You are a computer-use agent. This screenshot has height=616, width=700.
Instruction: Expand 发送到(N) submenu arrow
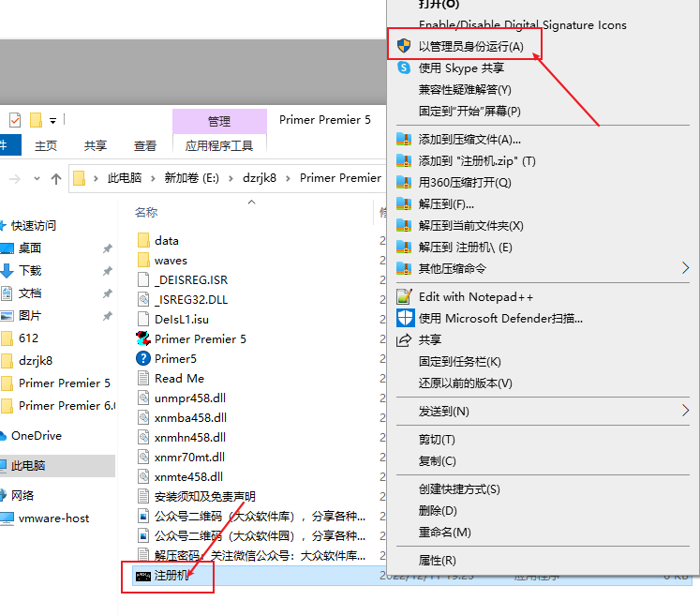coord(685,410)
